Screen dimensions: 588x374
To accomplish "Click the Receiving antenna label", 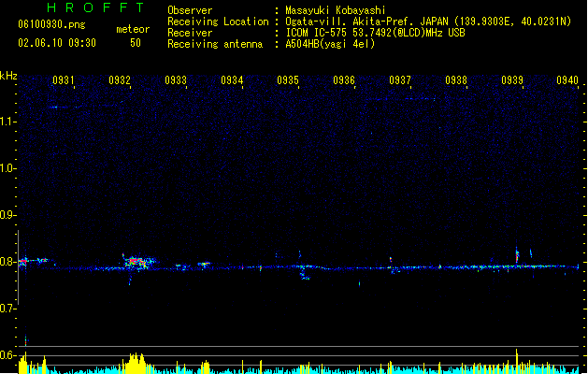I will tap(215, 44).
